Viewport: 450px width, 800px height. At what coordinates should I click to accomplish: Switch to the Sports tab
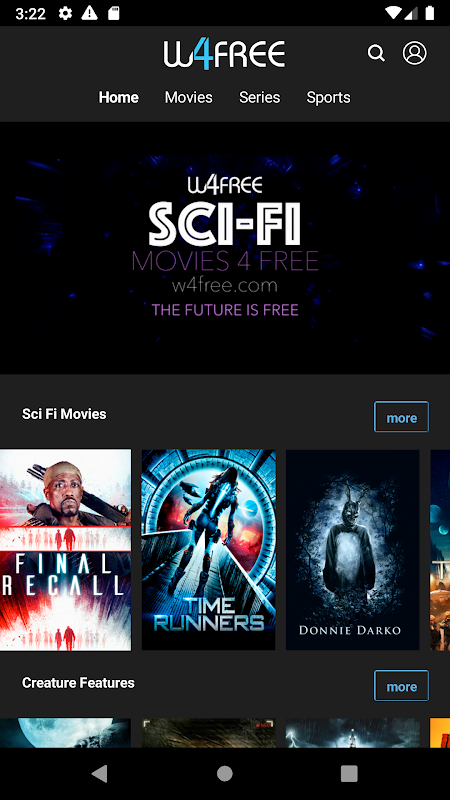(x=328, y=97)
